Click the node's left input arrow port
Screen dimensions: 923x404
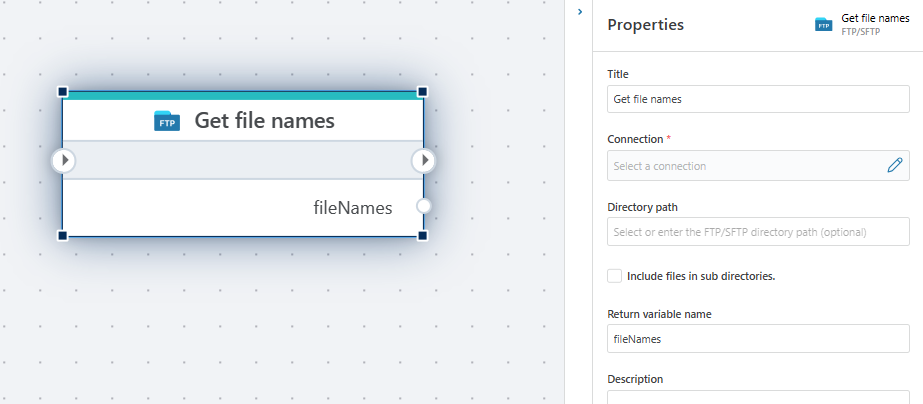[64, 160]
